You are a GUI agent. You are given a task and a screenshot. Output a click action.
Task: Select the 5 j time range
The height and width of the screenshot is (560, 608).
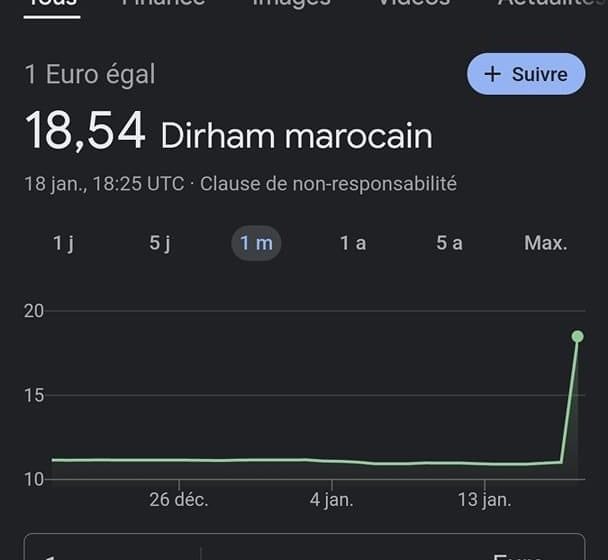(160, 243)
